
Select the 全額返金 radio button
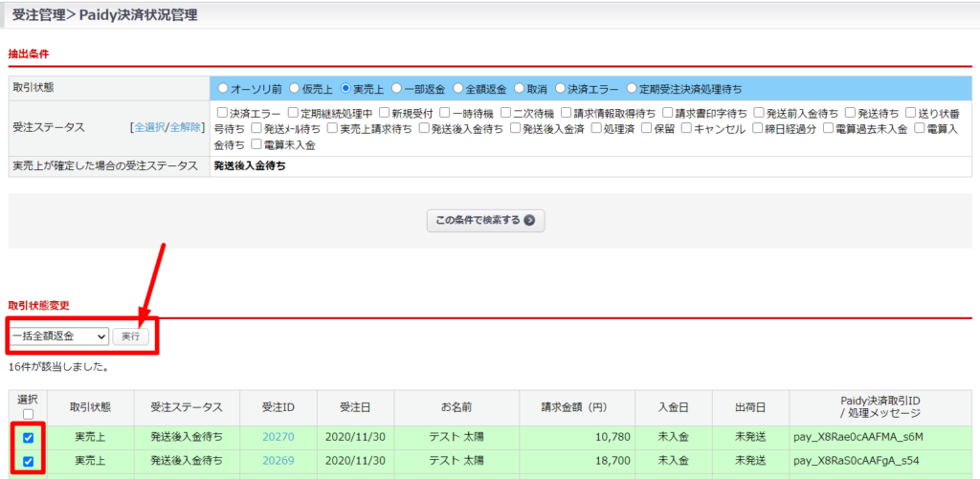(459, 89)
